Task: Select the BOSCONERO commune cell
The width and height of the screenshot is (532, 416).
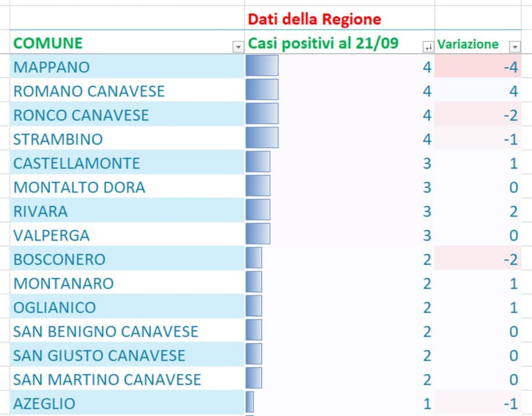Action: (x=58, y=258)
